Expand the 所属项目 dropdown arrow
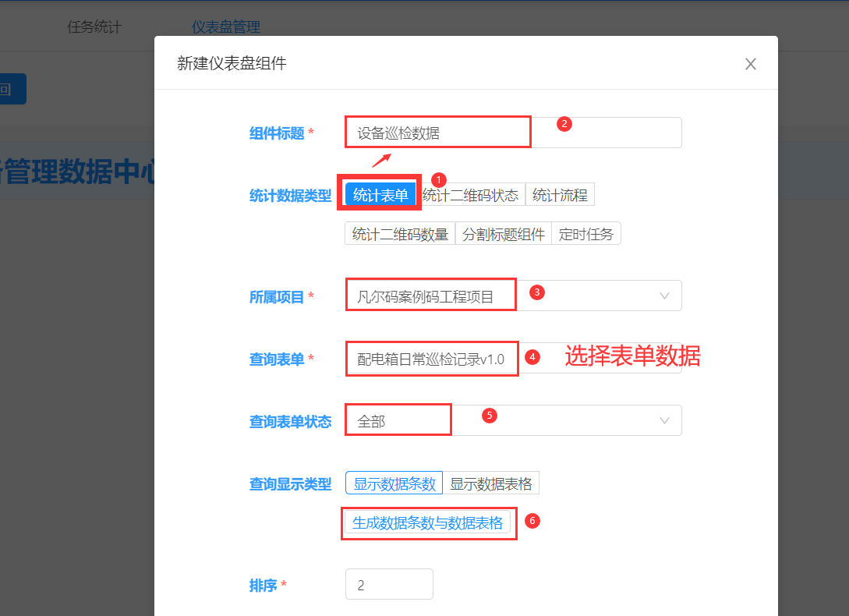The image size is (849, 616). [x=664, y=296]
